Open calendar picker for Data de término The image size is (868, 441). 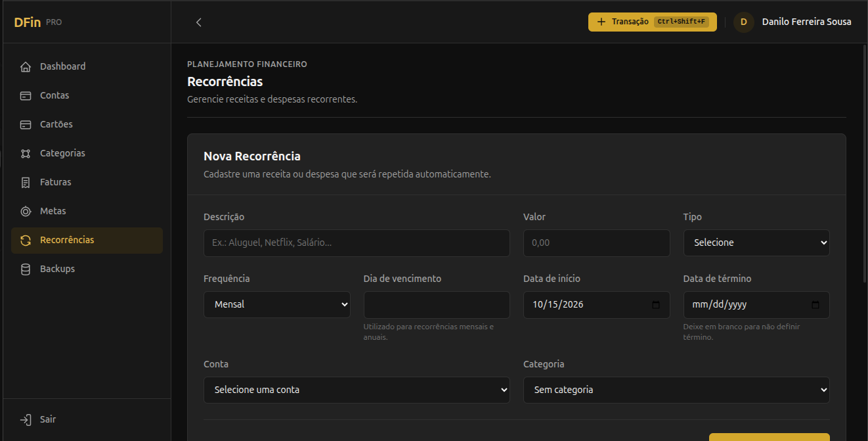point(815,305)
